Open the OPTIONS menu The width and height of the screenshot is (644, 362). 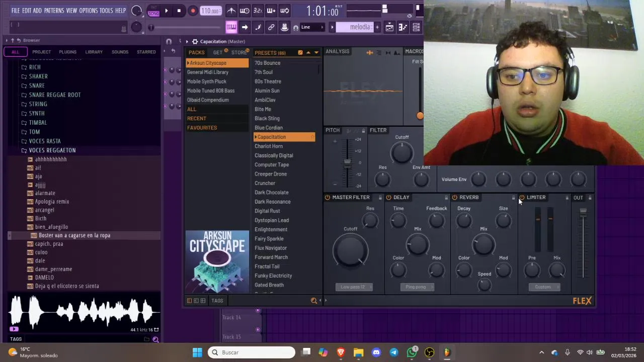pos(89,11)
